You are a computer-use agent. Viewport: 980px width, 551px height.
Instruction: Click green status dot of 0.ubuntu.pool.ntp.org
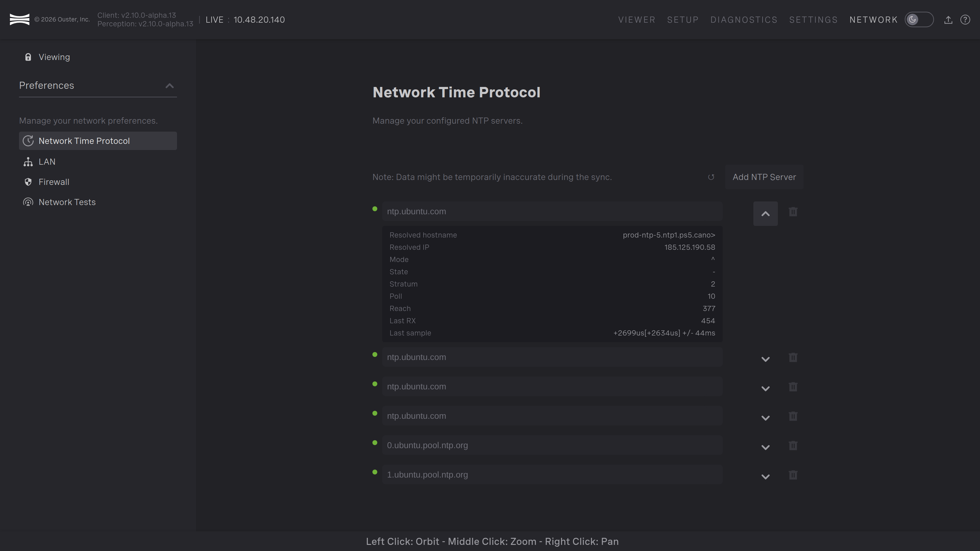(x=375, y=443)
